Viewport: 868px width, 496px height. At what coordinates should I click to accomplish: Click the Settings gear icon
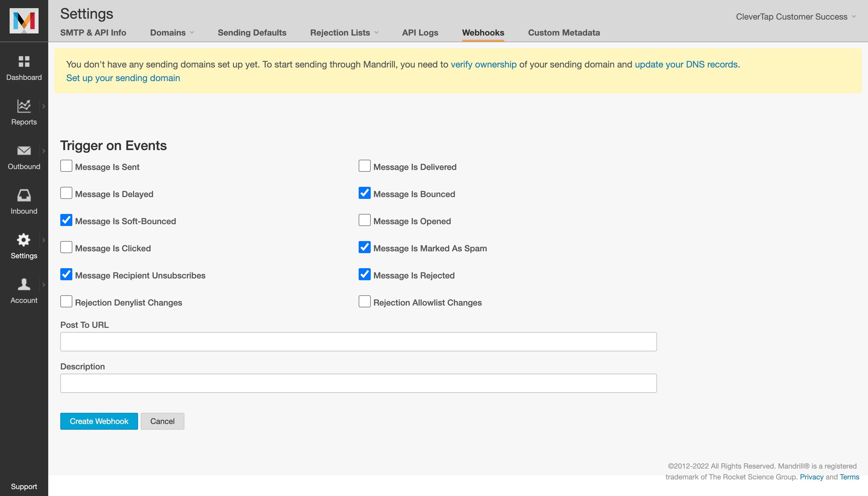(x=24, y=240)
